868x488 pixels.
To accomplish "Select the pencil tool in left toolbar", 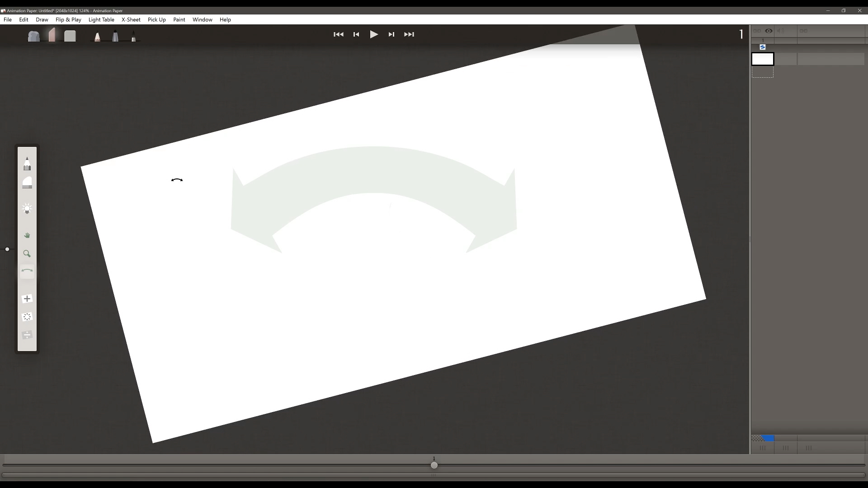I will (x=27, y=164).
